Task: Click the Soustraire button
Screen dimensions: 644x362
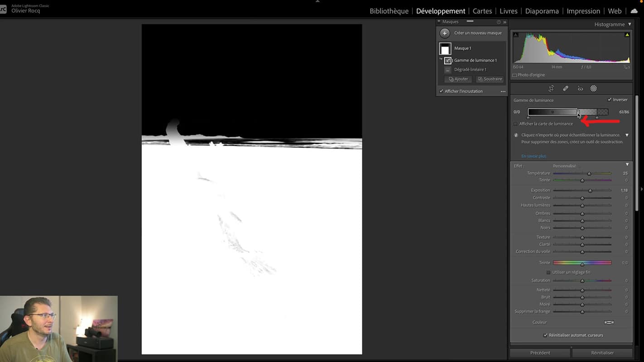Action: coord(490,79)
